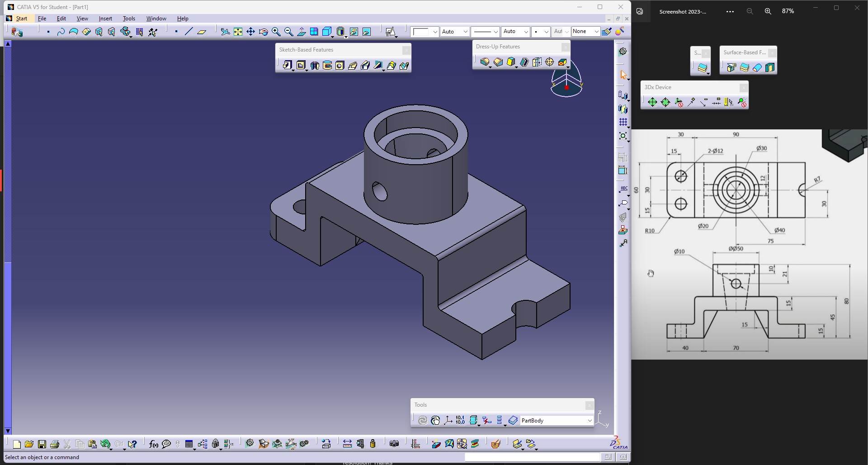Click the Formula f(x) icon
This screenshot has height=465, width=868.
(154, 444)
